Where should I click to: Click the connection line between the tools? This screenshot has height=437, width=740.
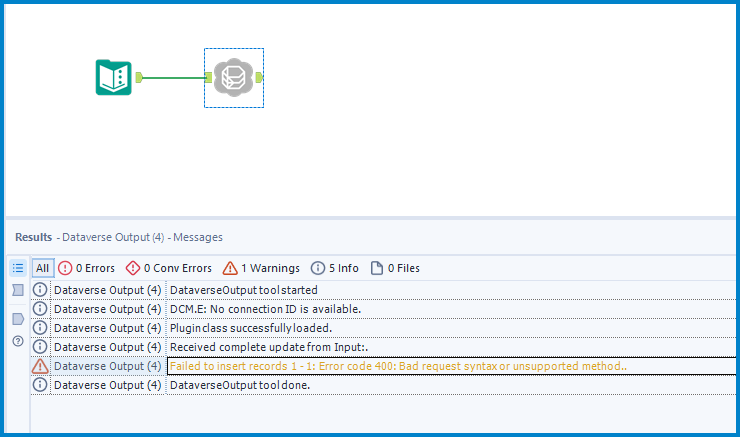[174, 77]
